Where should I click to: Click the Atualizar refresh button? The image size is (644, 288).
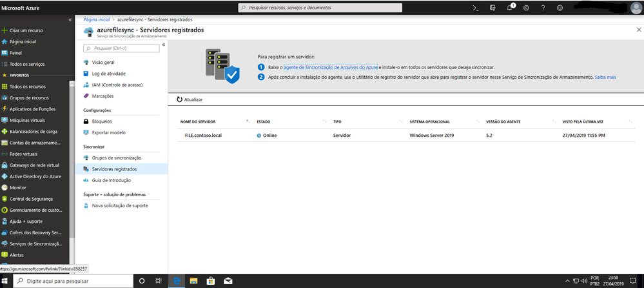click(190, 99)
